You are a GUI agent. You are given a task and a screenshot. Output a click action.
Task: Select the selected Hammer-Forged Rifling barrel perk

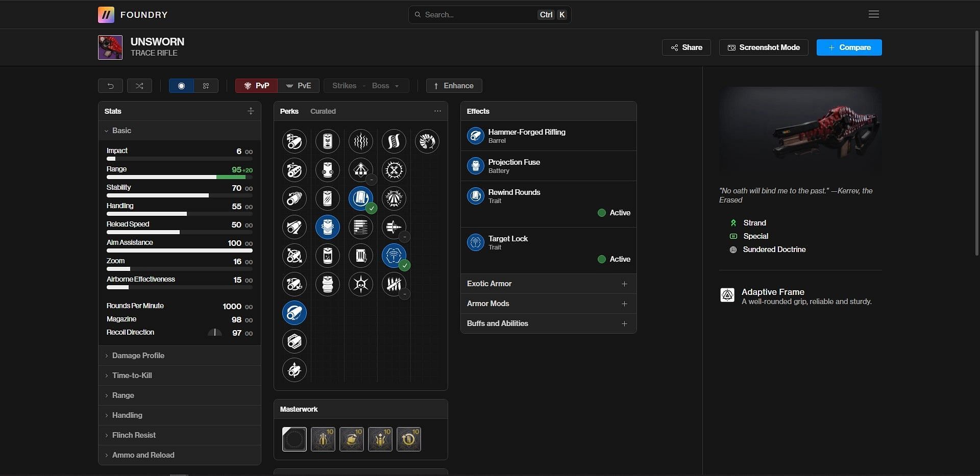coord(295,313)
